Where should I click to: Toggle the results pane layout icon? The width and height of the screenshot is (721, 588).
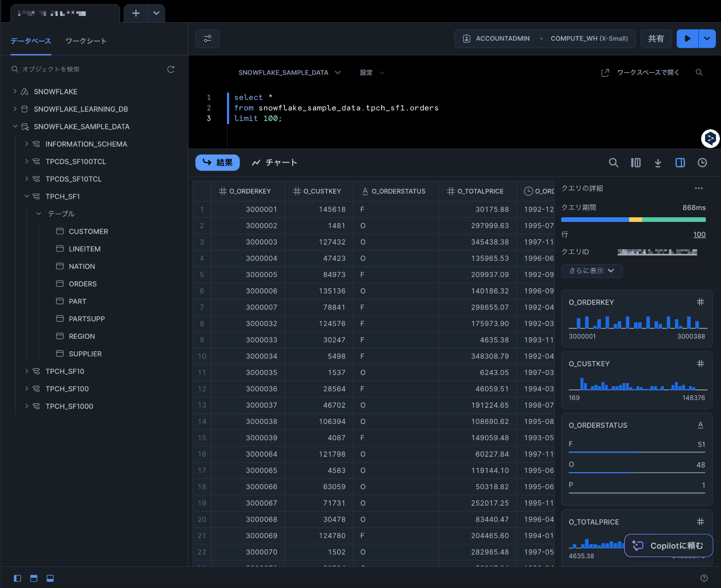[50, 578]
